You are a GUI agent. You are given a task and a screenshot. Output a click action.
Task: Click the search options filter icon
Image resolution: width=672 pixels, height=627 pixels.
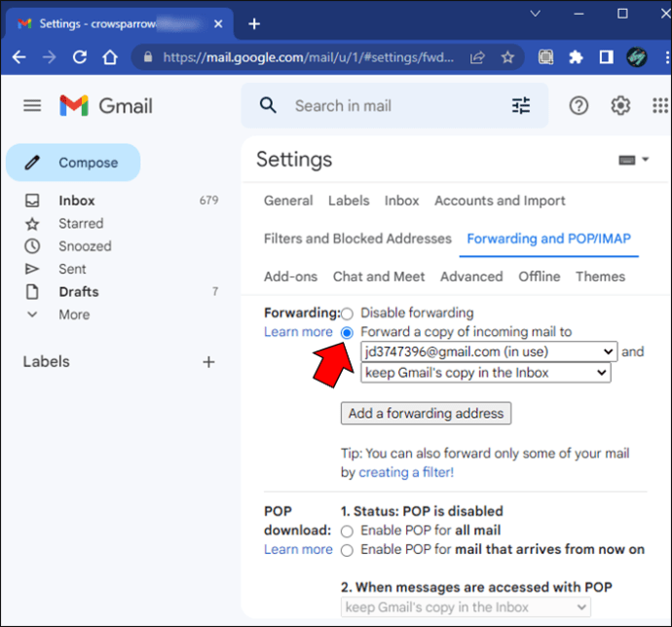(x=521, y=106)
